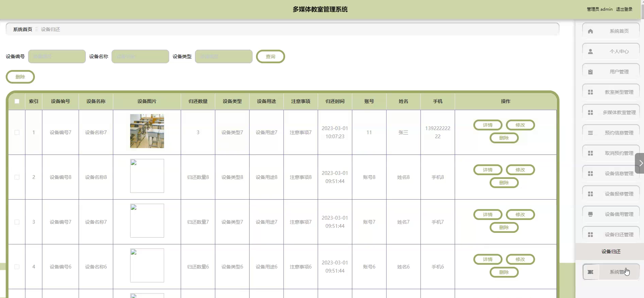Open 系统首页 in the sidebar
Screen dimensions: 644x298
pyautogui.click(x=611, y=31)
